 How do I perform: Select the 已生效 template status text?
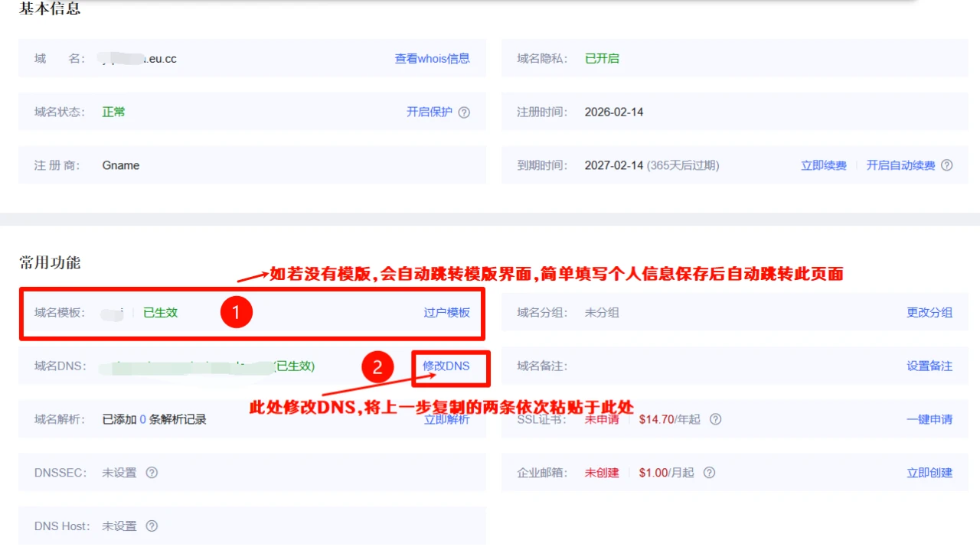[x=161, y=312]
